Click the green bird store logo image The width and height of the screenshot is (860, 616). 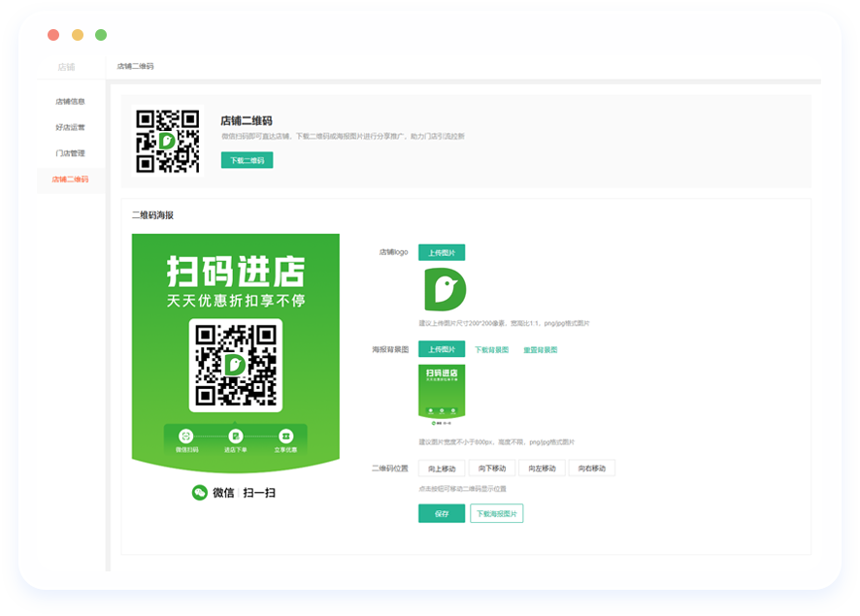[x=445, y=289]
